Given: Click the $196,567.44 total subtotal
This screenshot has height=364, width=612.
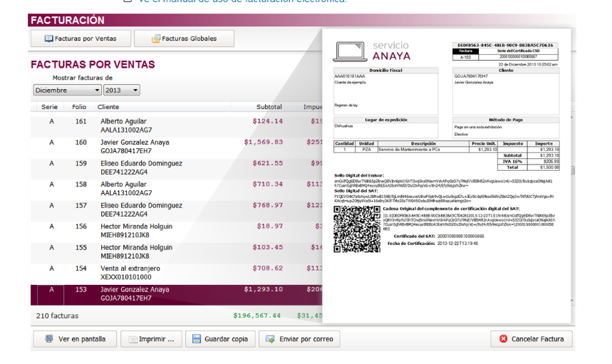Looking at the screenshot, I should 256,316.
